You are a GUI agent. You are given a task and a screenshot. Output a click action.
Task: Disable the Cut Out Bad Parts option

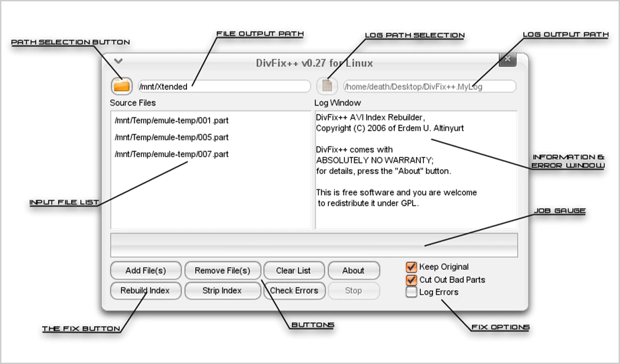point(412,280)
